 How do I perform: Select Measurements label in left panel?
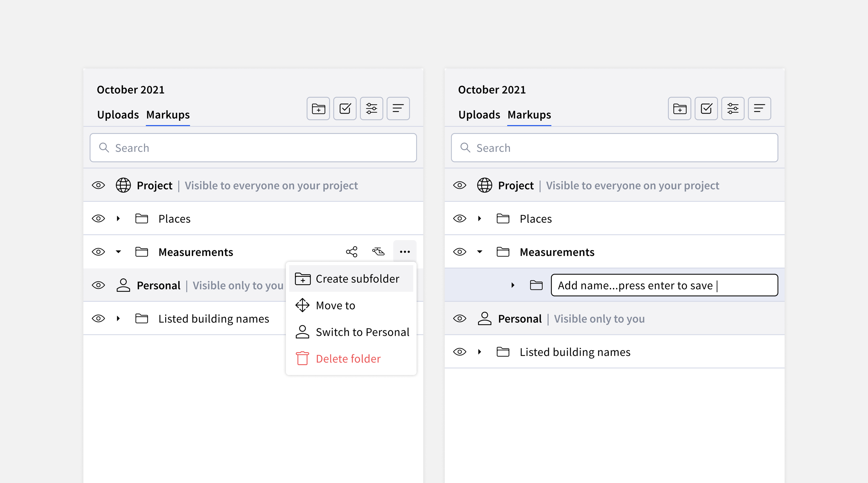click(196, 252)
